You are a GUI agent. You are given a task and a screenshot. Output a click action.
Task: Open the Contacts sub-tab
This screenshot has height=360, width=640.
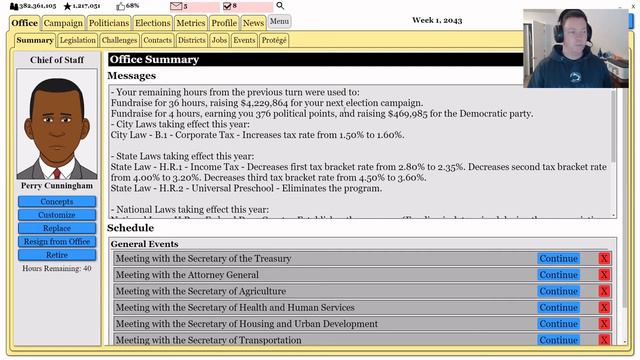click(157, 40)
